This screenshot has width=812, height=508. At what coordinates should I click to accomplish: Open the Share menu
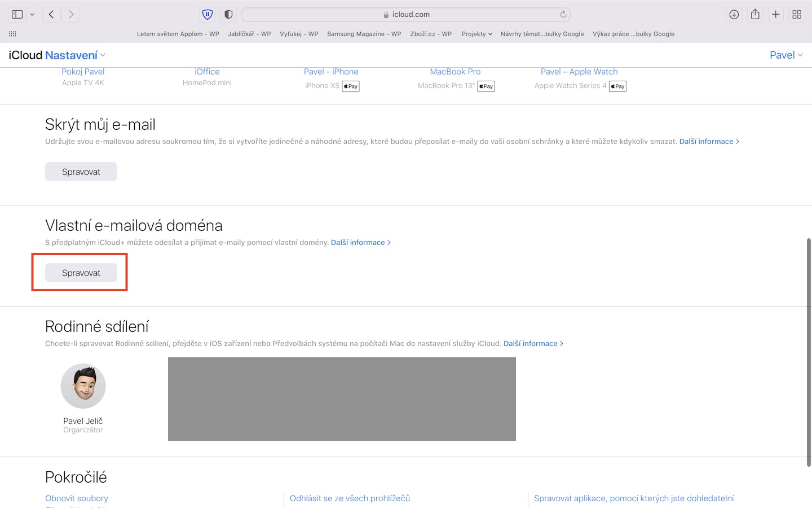[x=755, y=15]
